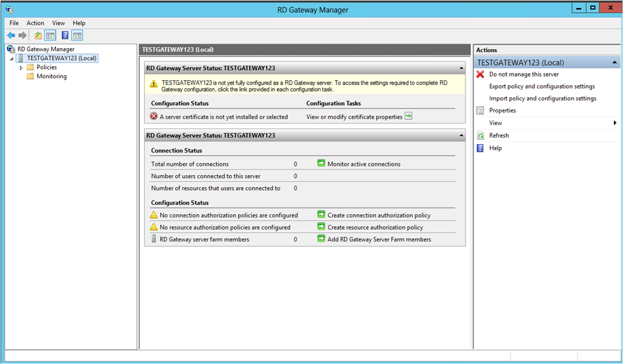Click Import policy and configuration settings
The image size is (623, 364).
[x=543, y=98]
